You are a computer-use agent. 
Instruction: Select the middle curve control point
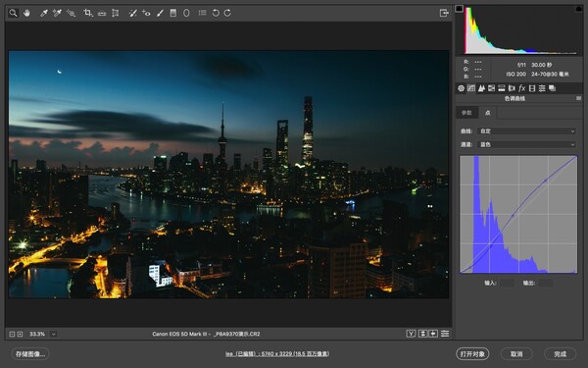pyautogui.click(x=513, y=216)
